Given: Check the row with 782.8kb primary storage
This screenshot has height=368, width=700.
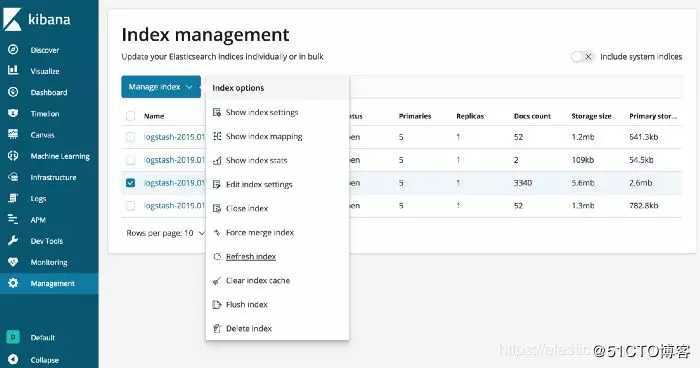Looking at the screenshot, I should 130,205.
